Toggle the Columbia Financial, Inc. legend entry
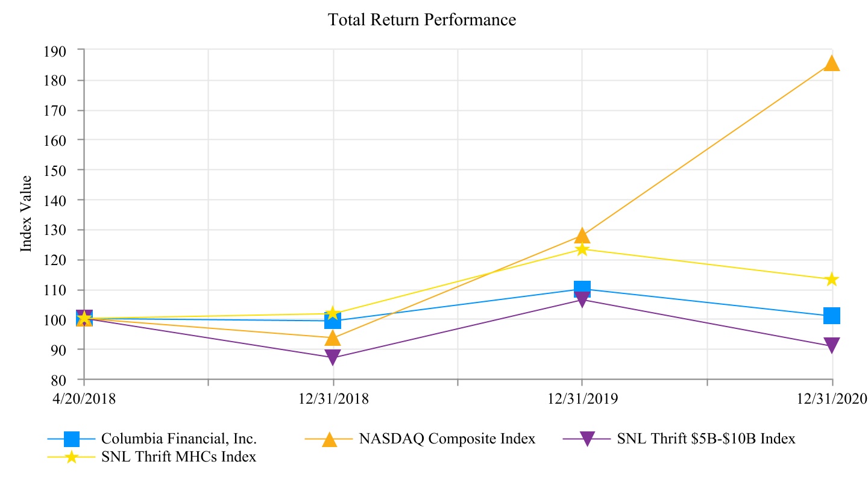Viewport: 868px width, 482px height. point(179,439)
